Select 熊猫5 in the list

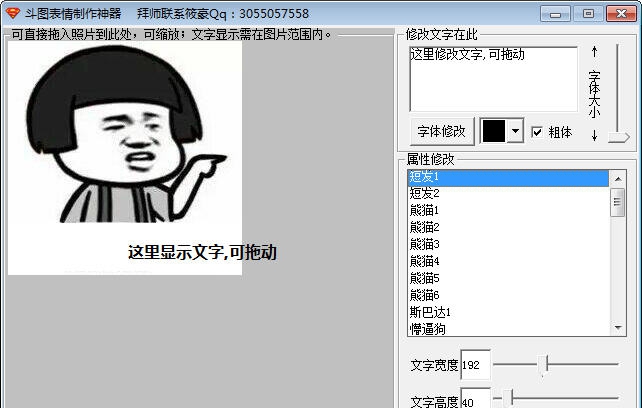pyautogui.click(x=508, y=278)
